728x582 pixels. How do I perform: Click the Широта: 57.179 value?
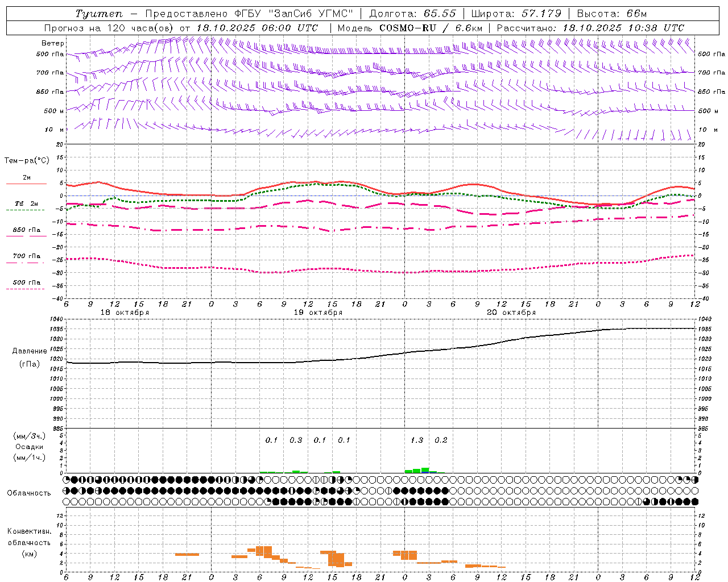[516, 14]
